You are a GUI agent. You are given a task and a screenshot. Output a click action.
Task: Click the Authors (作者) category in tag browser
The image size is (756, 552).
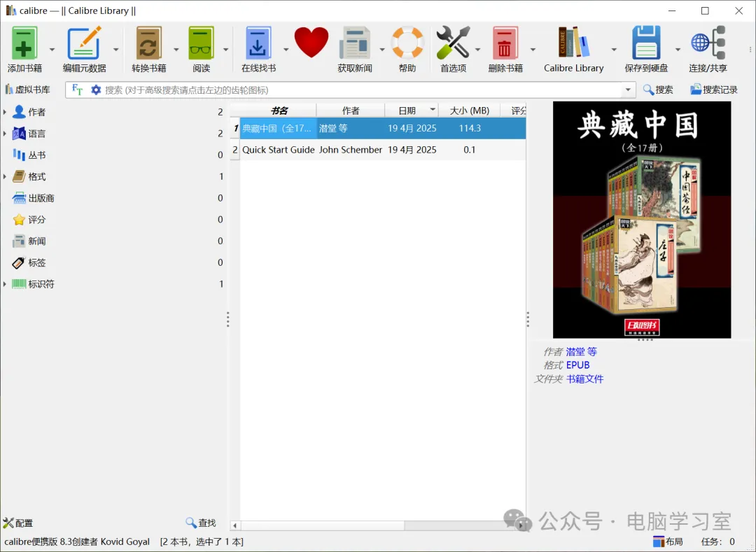(x=36, y=112)
